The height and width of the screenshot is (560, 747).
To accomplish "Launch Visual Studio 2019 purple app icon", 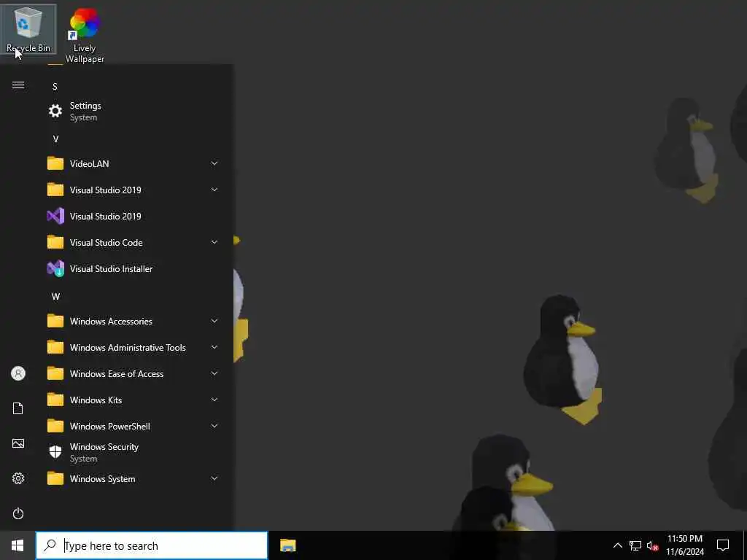I will 55,216.
